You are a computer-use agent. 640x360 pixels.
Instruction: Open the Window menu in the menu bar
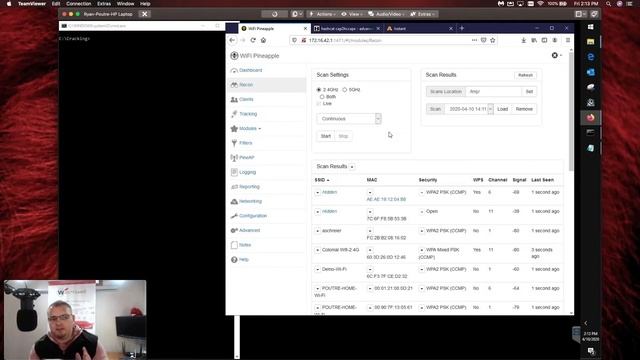tap(125, 4)
